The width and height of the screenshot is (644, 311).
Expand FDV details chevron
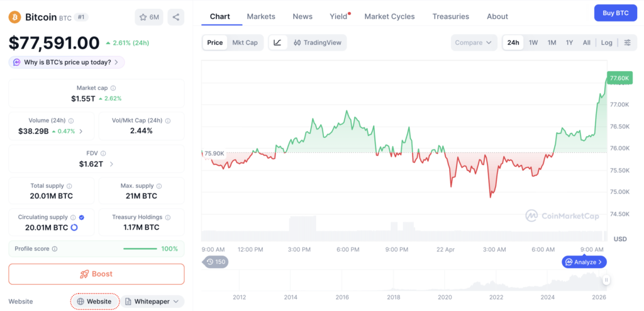coord(111,164)
